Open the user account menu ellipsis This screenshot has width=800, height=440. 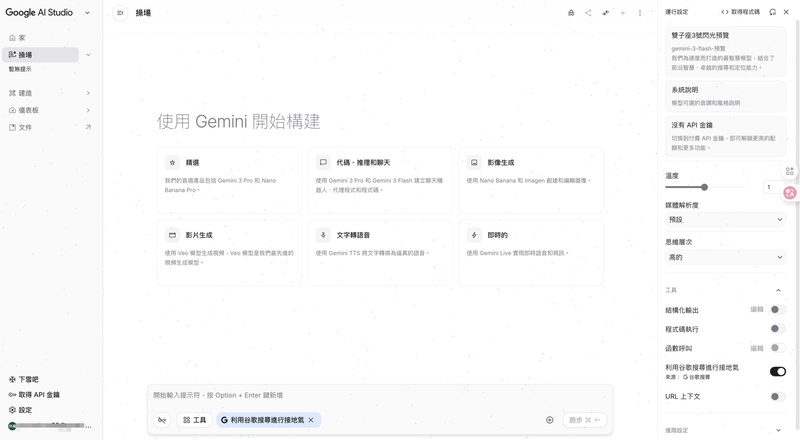pos(89,426)
